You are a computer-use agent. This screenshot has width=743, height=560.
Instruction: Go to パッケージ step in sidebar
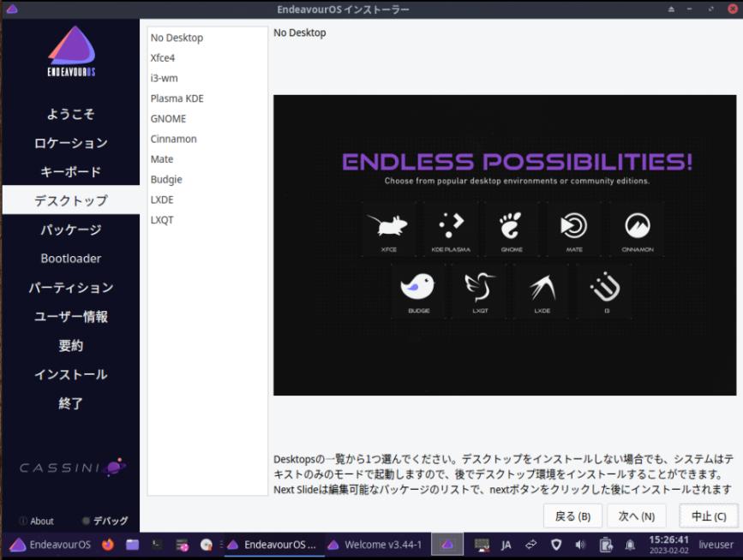(x=71, y=229)
